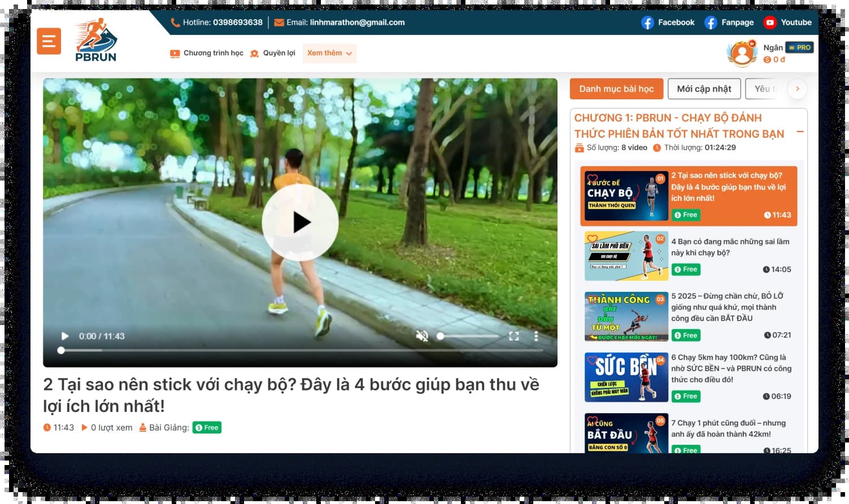This screenshot has height=504, width=849.
Task: Select the Danh mục bài học tab
Action: [616, 89]
